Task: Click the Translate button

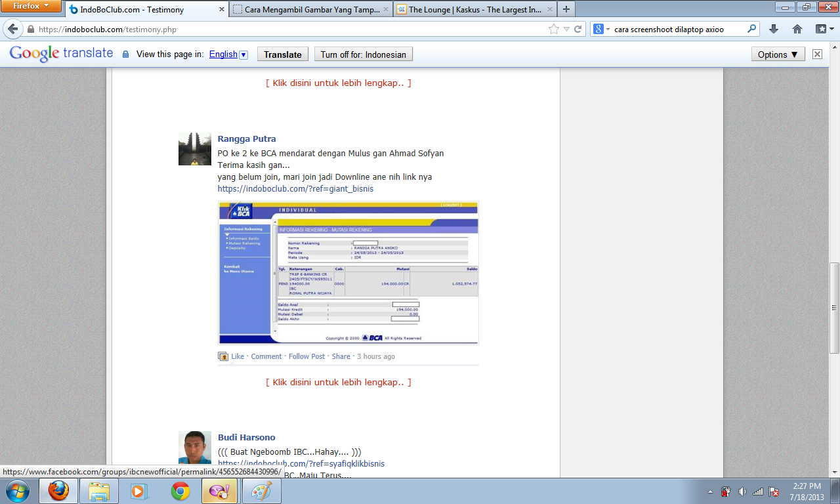Action: (x=283, y=54)
